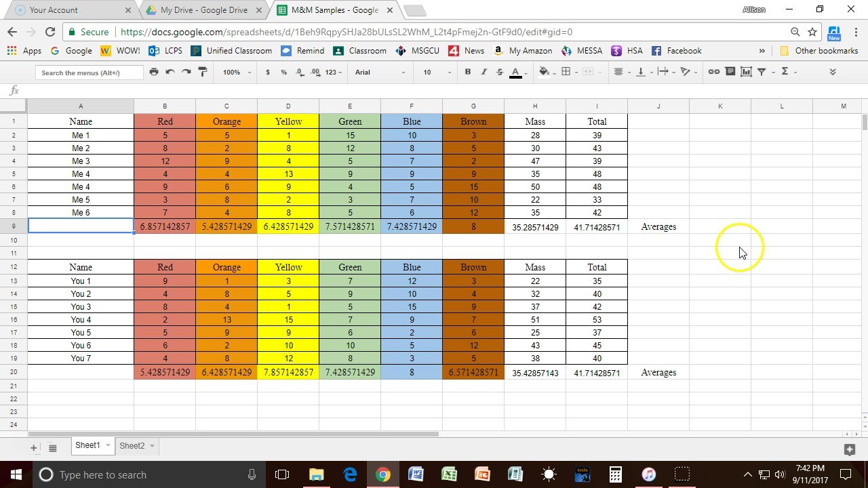Click the Insert comment icon
Screen dimensions: 868x488
pyautogui.click(x=730, y=72)
